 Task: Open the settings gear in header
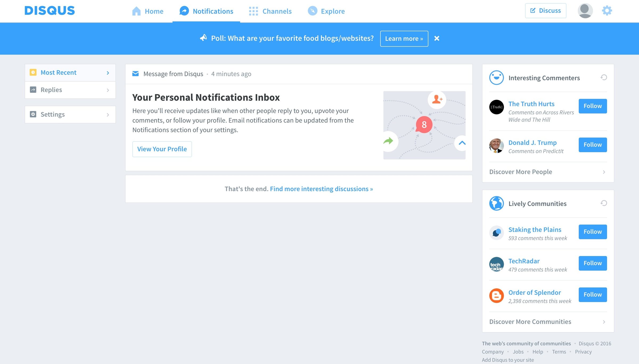(x=607, y=11)
